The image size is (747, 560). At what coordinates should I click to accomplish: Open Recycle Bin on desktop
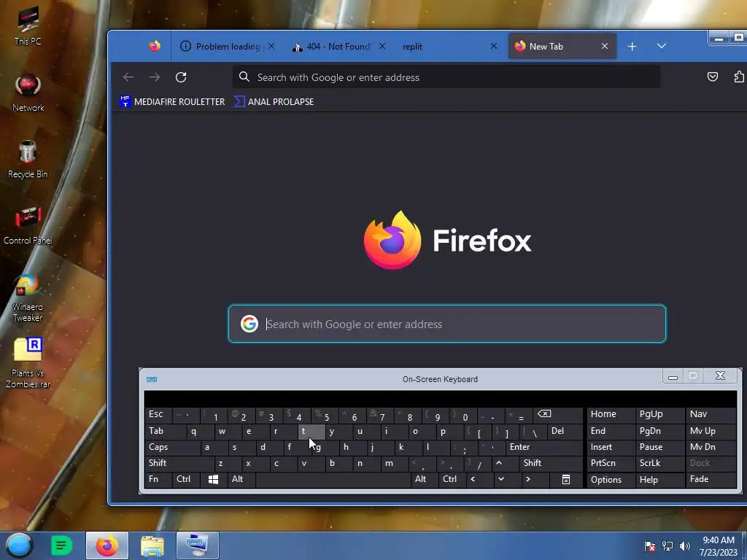coord(28,160)
